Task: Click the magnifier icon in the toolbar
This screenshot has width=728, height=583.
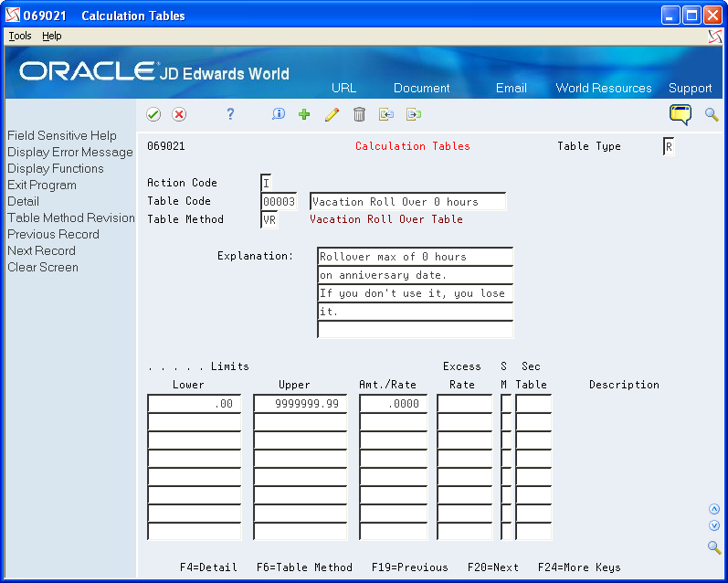Action: 712,114
